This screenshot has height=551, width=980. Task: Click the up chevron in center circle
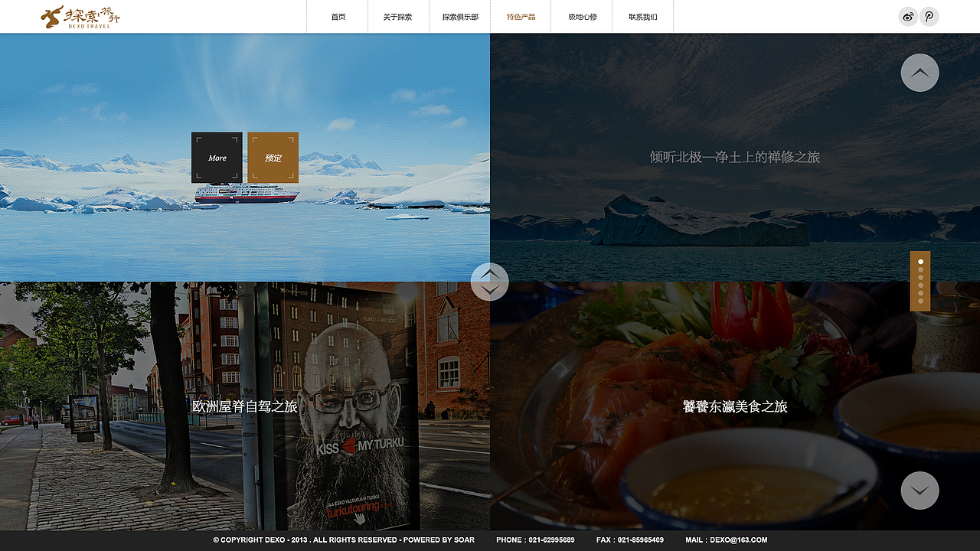point(490,274)
